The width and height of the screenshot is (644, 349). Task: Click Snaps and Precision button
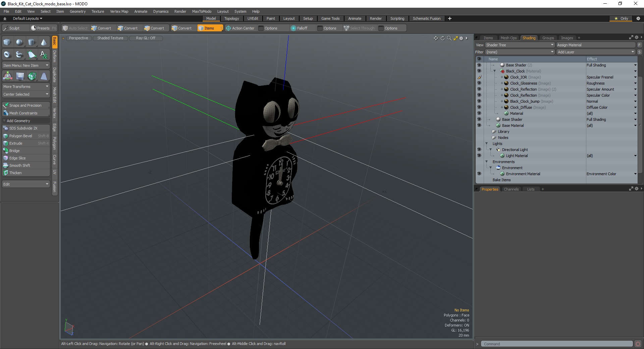pyautogui.click(x=26, y=105)
